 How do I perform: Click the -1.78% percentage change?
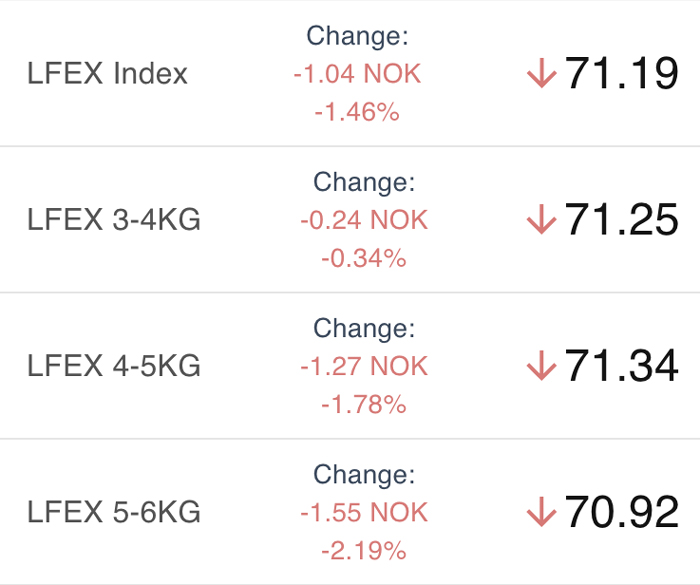point(364,405)
